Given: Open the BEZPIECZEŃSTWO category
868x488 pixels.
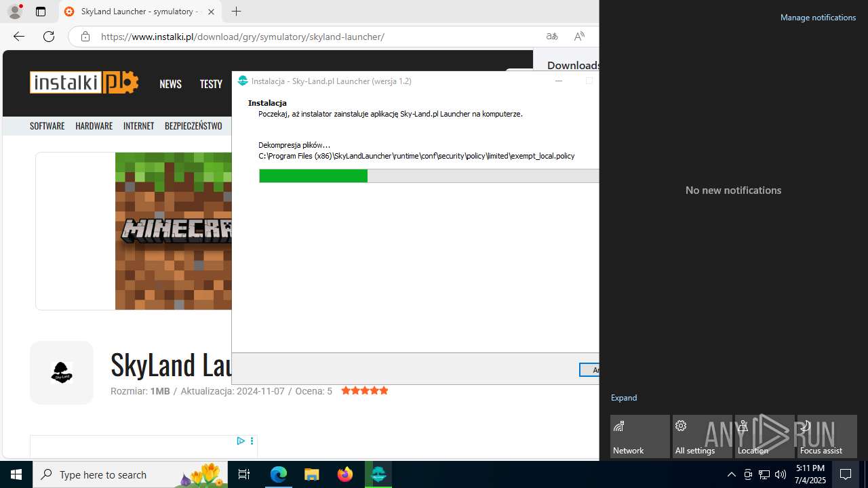Looking at the screenshot, I should coord(193,126).
